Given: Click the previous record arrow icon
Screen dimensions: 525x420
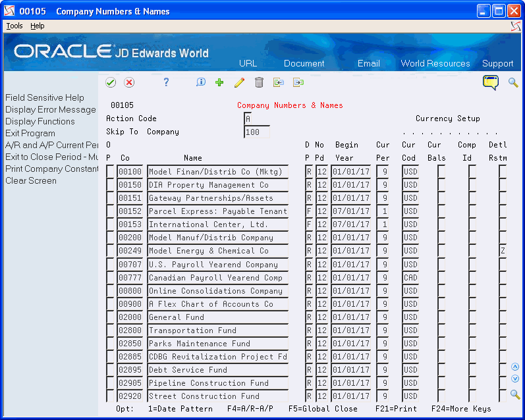Looking at the screenshot, I should pos(279,82).
